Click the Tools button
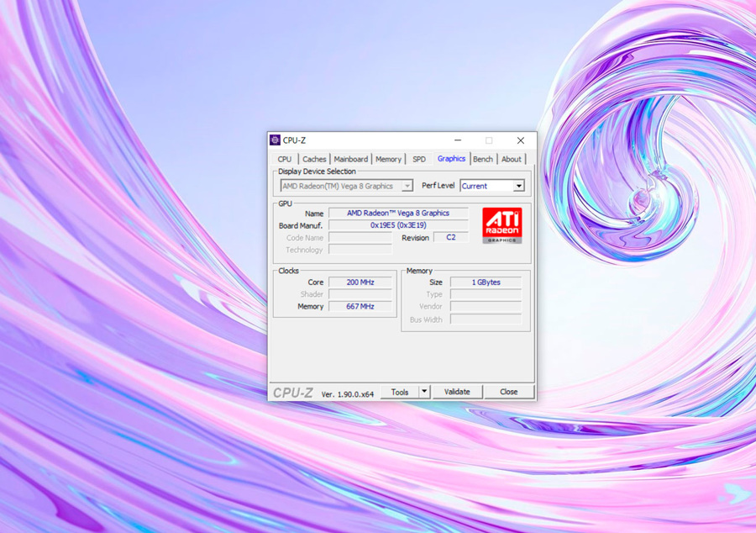The image size is (756, 533). click(x=400, y=392)
